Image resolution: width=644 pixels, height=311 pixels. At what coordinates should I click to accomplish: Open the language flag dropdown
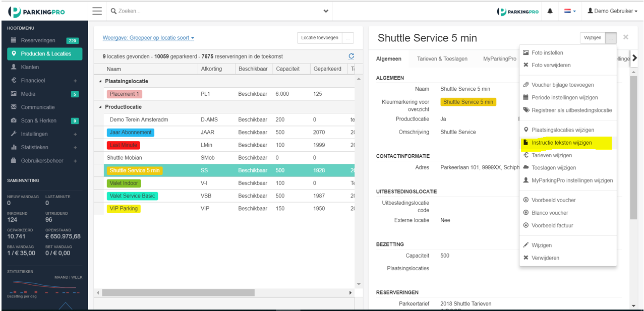[x=570, y=11]
